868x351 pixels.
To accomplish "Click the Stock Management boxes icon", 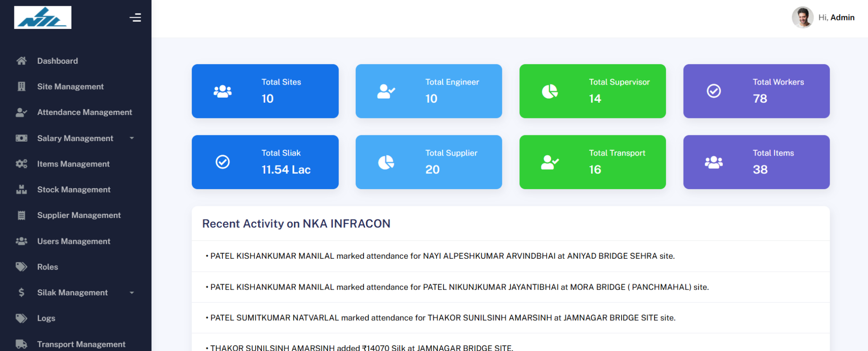I will click(x=21, y=190).
